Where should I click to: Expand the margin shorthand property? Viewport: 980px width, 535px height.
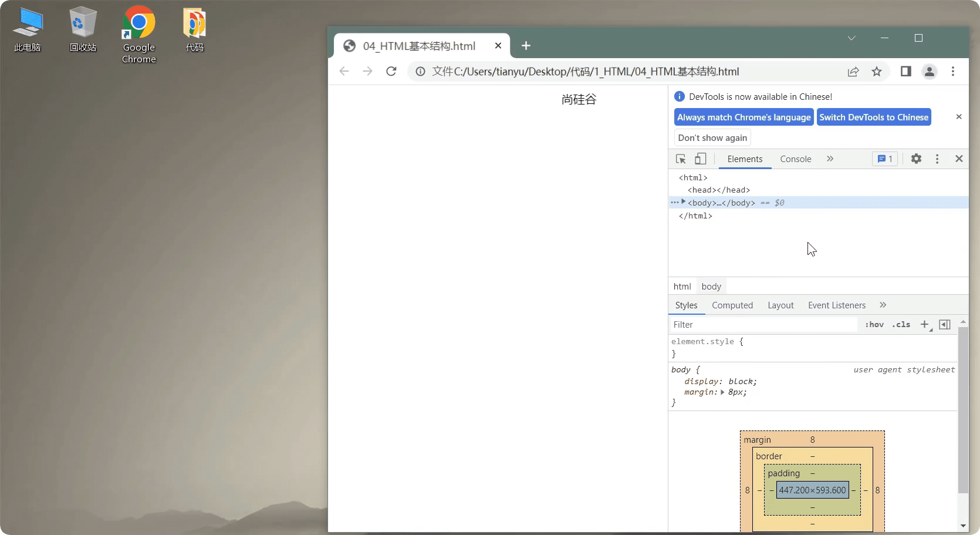click(x=722, y=392)
